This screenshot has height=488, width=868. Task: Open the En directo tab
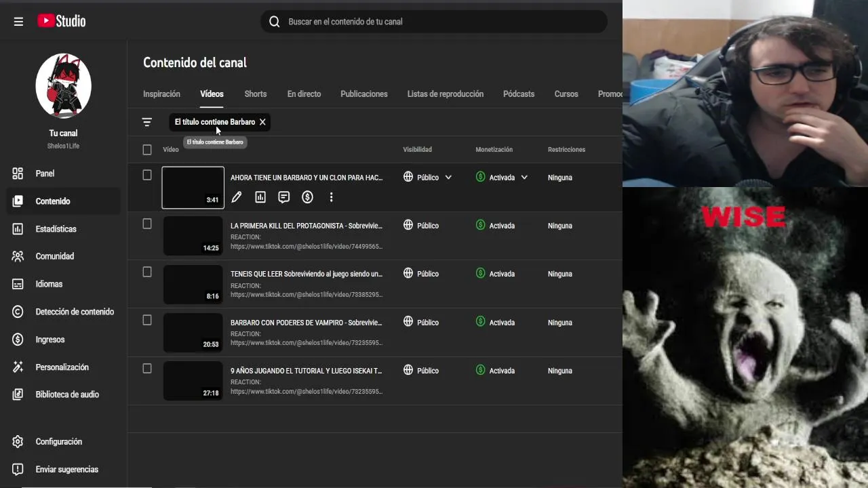tap(304, 94)
